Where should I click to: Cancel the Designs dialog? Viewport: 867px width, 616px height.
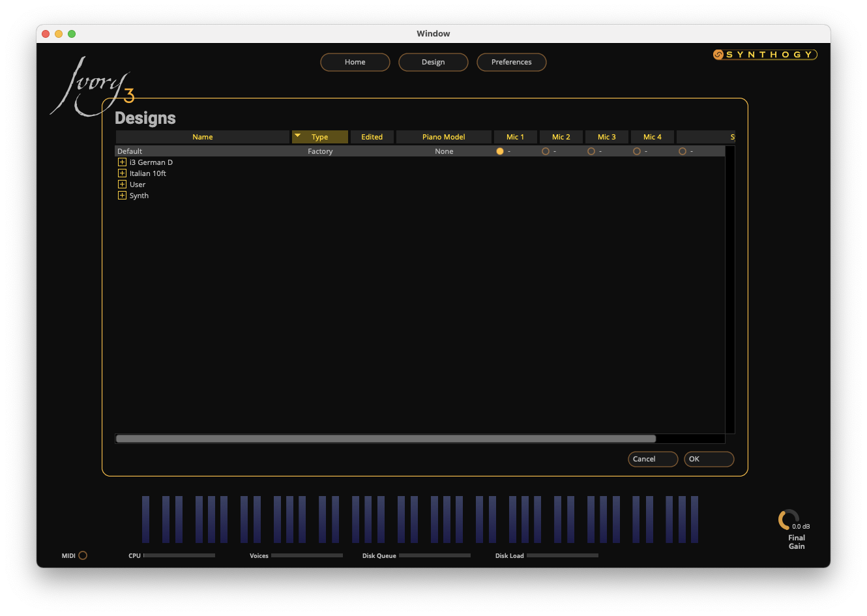click(653, 459)
